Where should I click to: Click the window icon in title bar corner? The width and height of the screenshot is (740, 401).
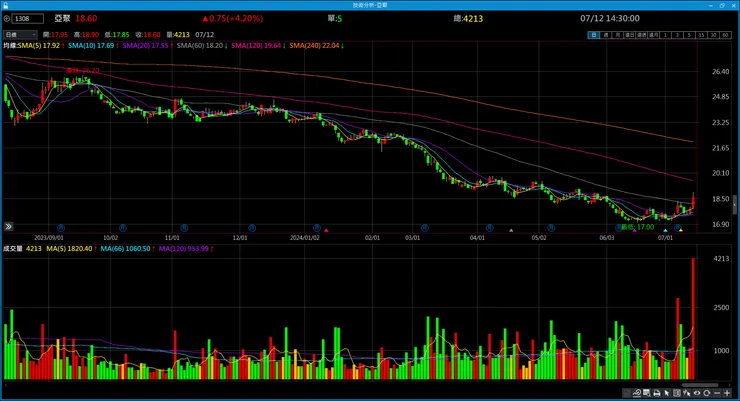[x=5, y=5]
